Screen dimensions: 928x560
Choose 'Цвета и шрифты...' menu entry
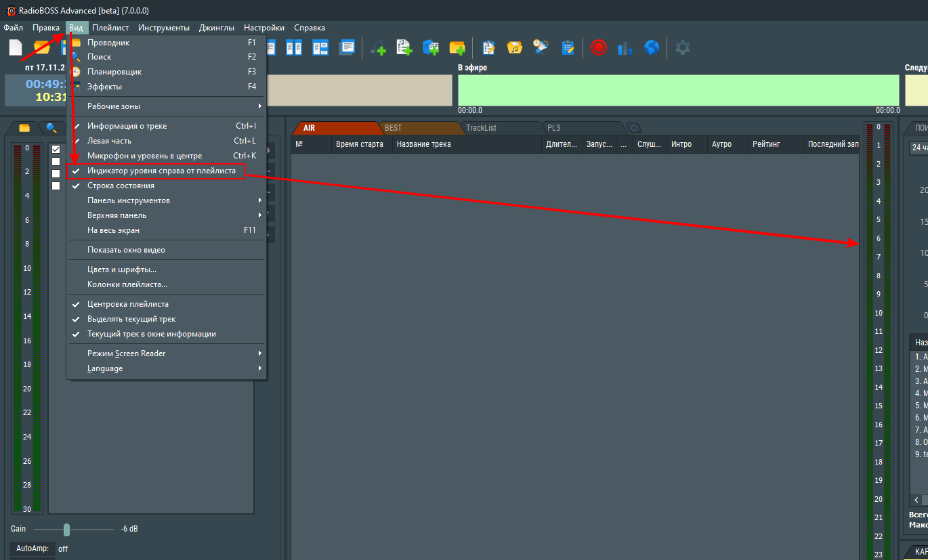pyautogui.click(x=122, y=270)
